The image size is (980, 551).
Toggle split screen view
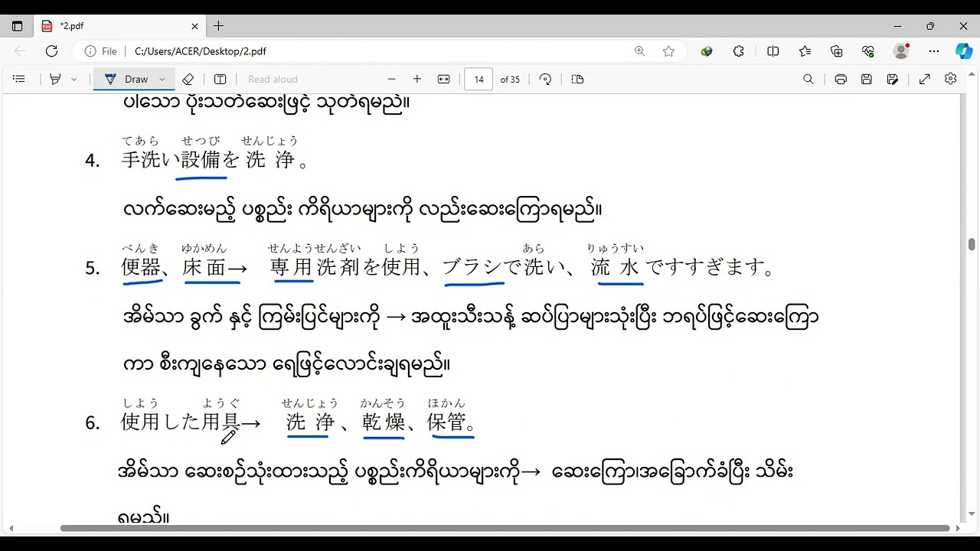(773, 51)
